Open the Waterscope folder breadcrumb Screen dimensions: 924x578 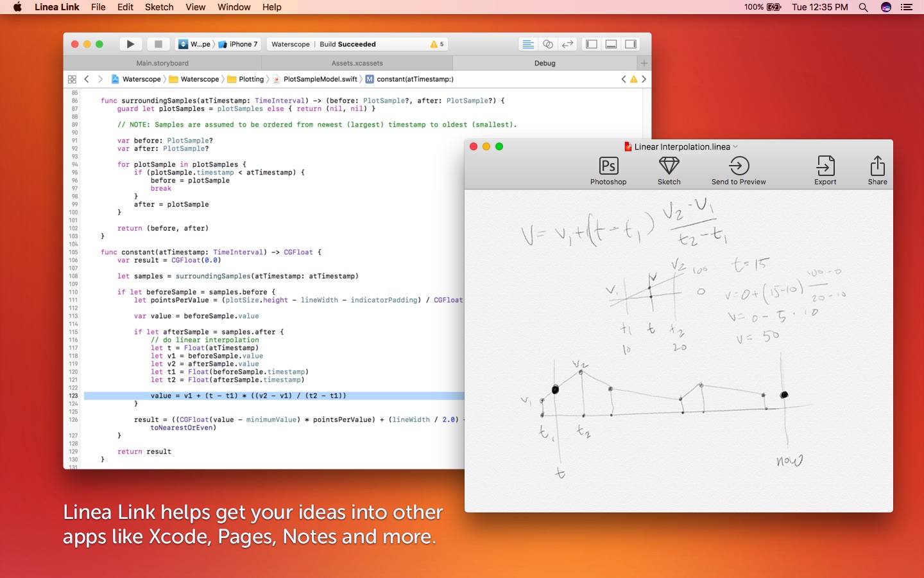pyautogui.click(x=194, y=79)
